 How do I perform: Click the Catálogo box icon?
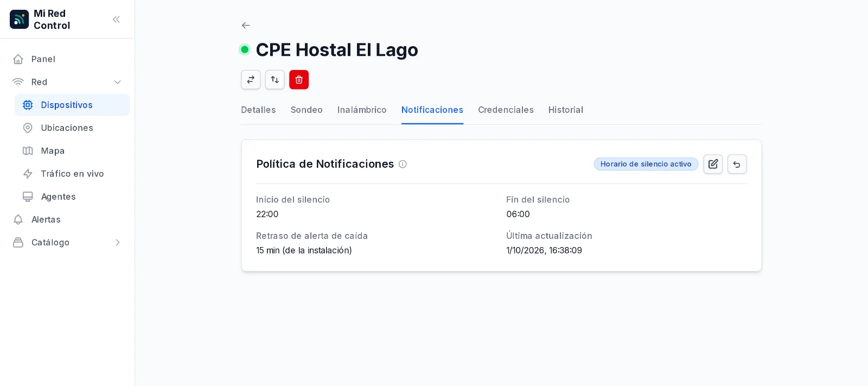point(18,243)
